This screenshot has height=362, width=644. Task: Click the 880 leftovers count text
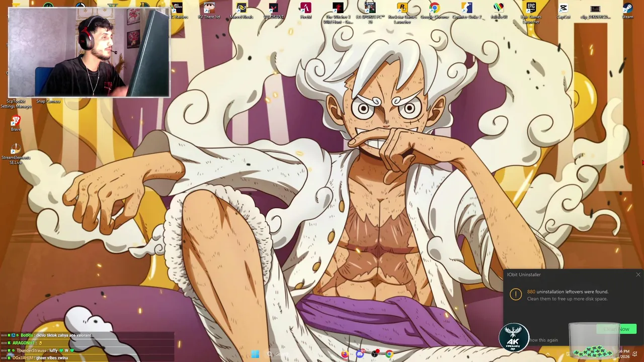(531, 292)
